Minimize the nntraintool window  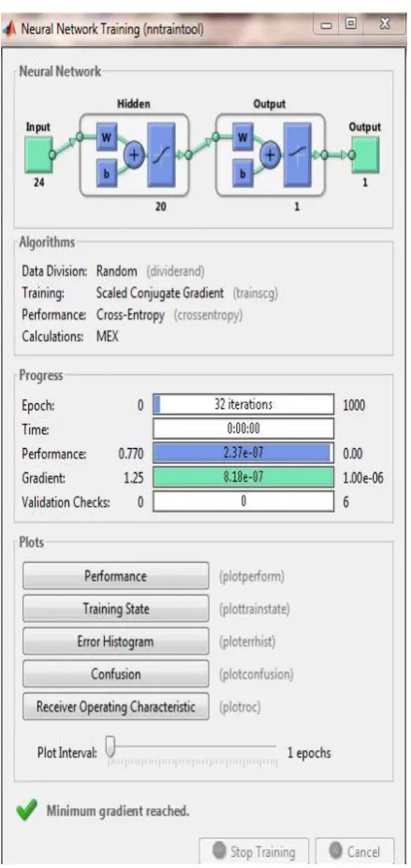point(326,24)
